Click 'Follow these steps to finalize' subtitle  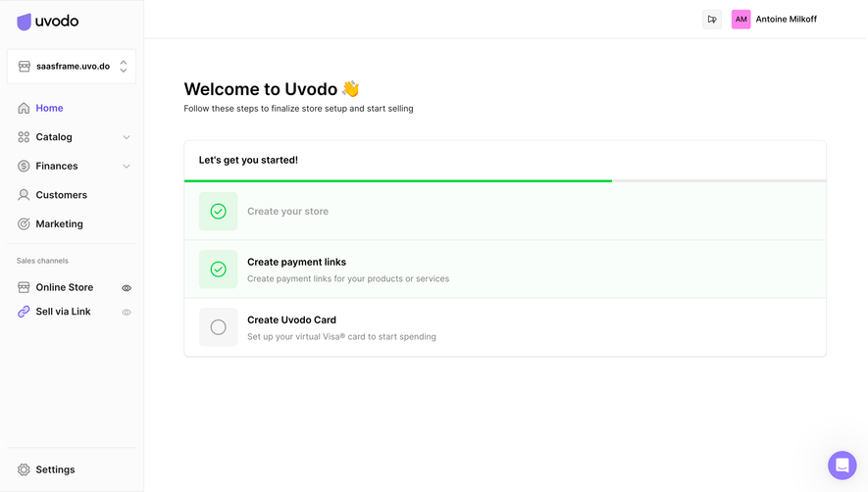pos(298,109)
